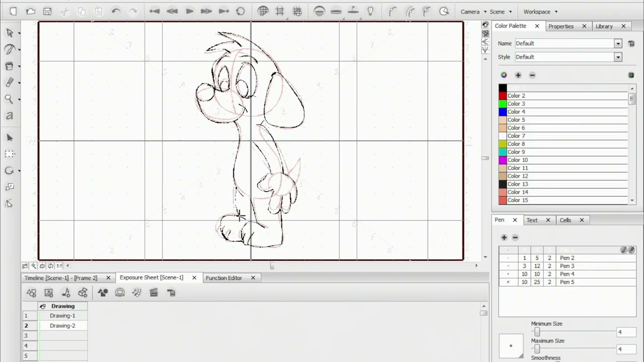Adjust the Minimum Size slider
Image resolution: width=644 pixels, height=362 pixels.
coord(537,332)
